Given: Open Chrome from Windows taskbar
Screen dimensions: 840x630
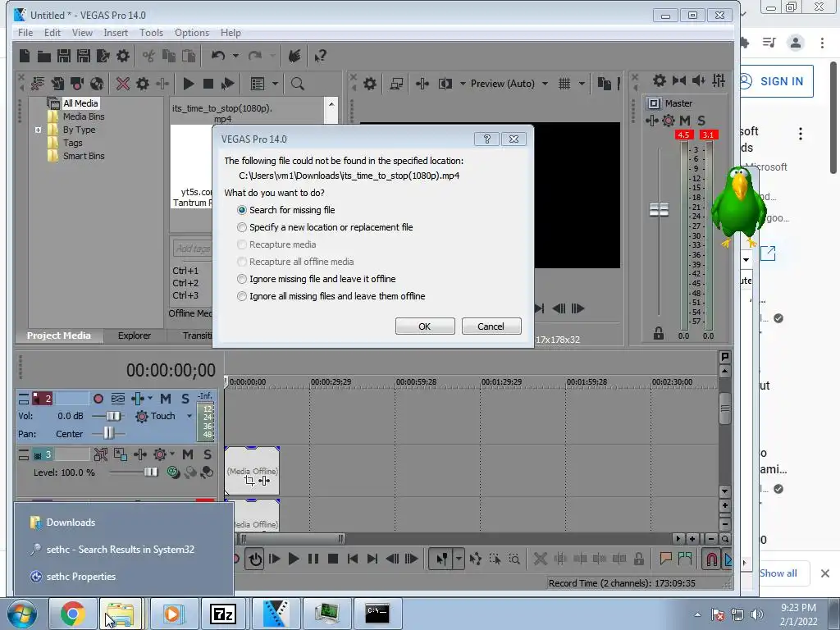Looking at the screenshot, I should pos(72,614).
